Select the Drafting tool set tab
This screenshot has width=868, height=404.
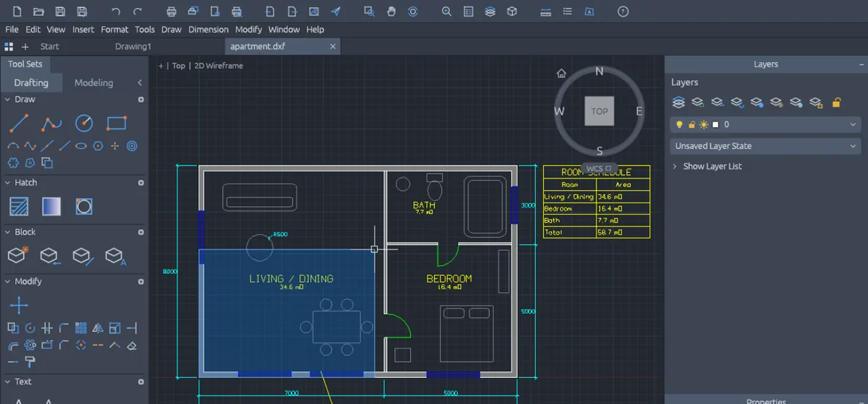pos(31,83)
